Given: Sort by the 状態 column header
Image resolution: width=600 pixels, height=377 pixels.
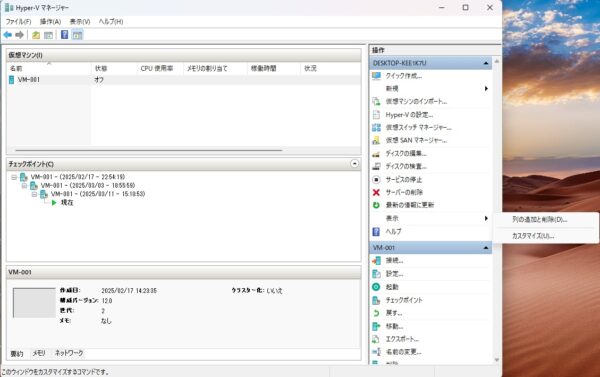Looking at the screenshot, I should [114, 69].
